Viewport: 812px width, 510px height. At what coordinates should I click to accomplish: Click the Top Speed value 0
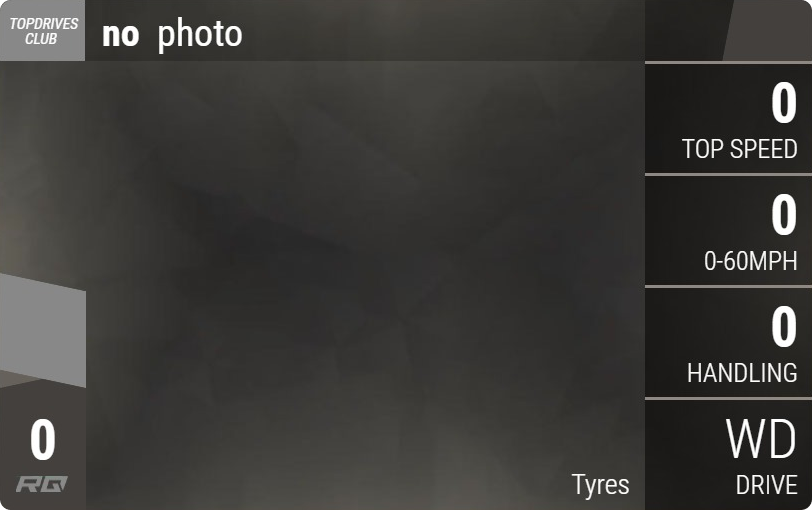[784, 104]
